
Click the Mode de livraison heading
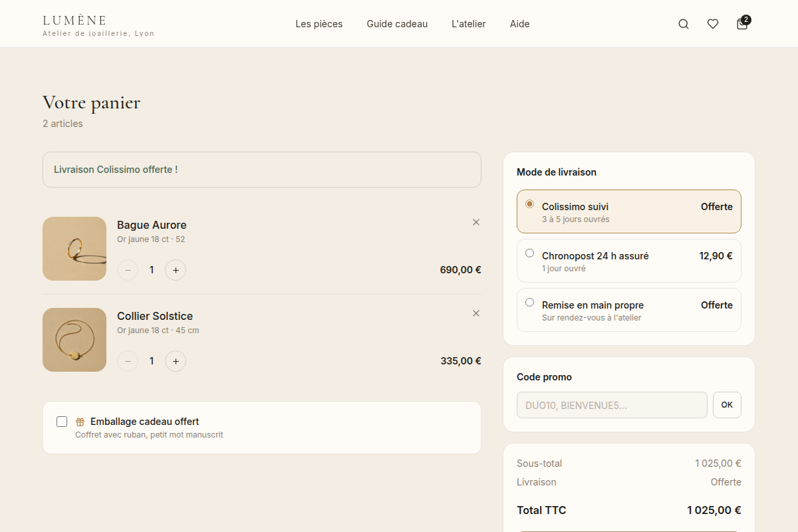tap(557, 172)
